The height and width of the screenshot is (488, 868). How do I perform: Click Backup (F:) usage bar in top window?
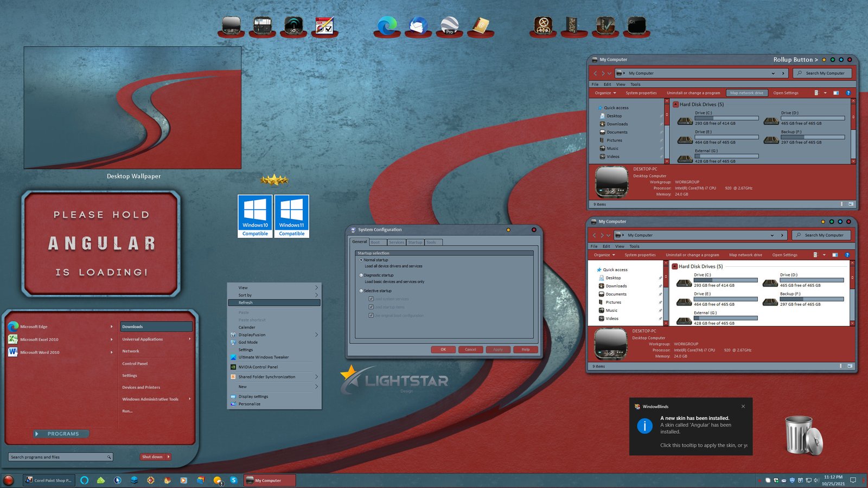point(813,137)
